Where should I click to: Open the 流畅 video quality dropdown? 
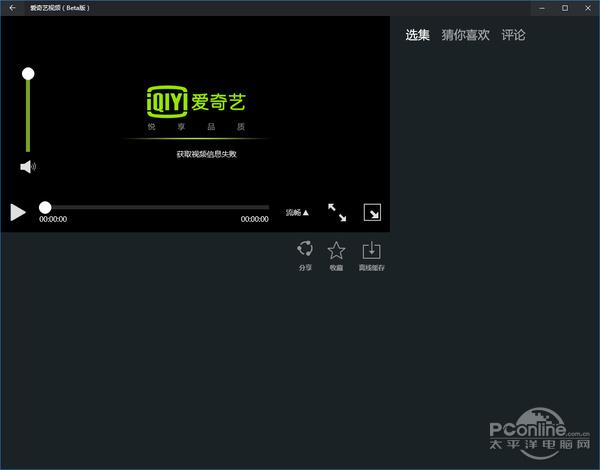297,212
